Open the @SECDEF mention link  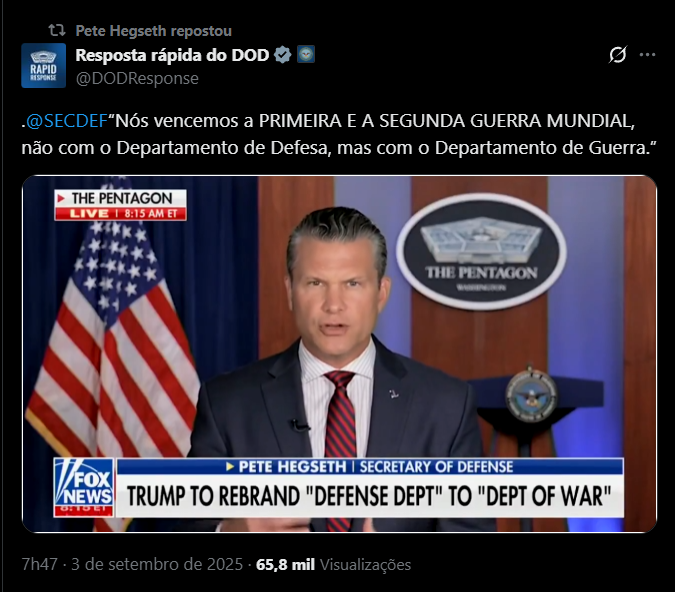[x=67, y=121]
